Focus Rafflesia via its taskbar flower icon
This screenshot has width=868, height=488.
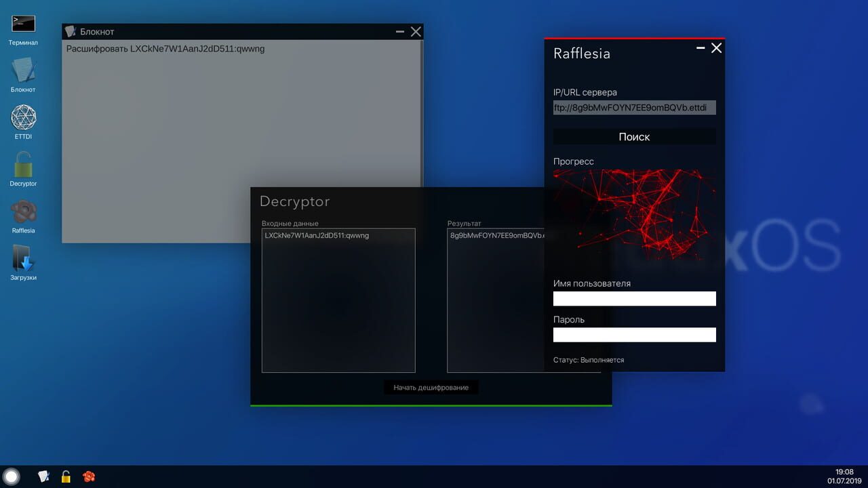pyautogui.click(x=88, y=476)
